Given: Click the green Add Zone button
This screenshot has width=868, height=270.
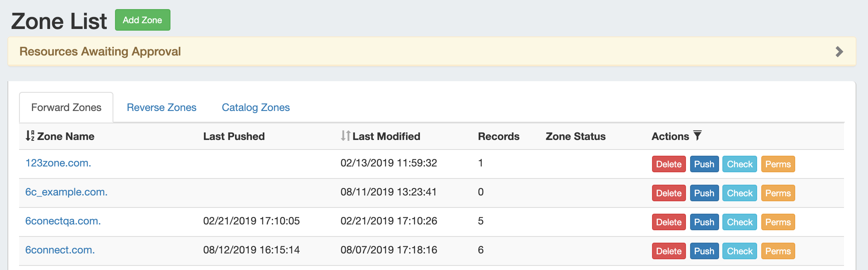Looking at the screenshot, I should 142,20.
